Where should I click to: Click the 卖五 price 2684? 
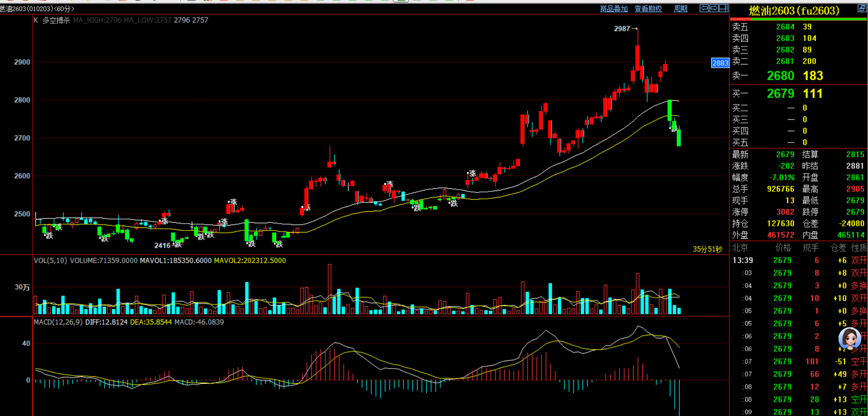pyautogui.click(x=785, y=27)
